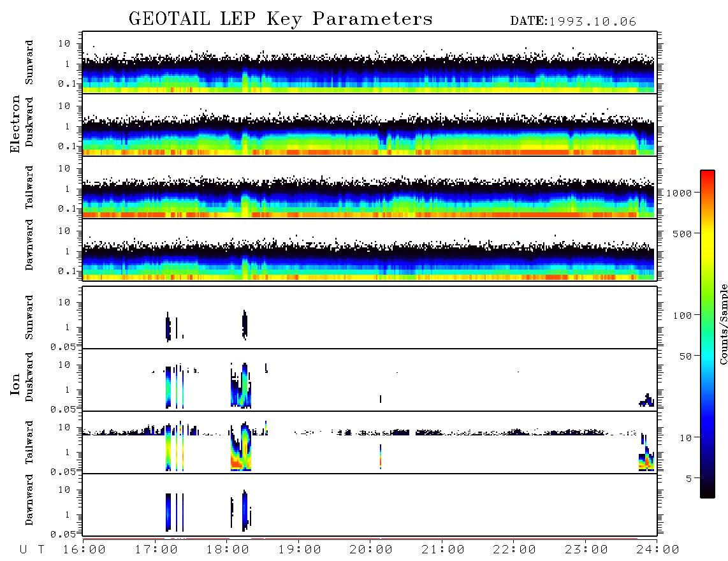Screen dimensions: 728x561
Task: Click the Ion Tailward spike near 20:10
Action: (380, 456)
